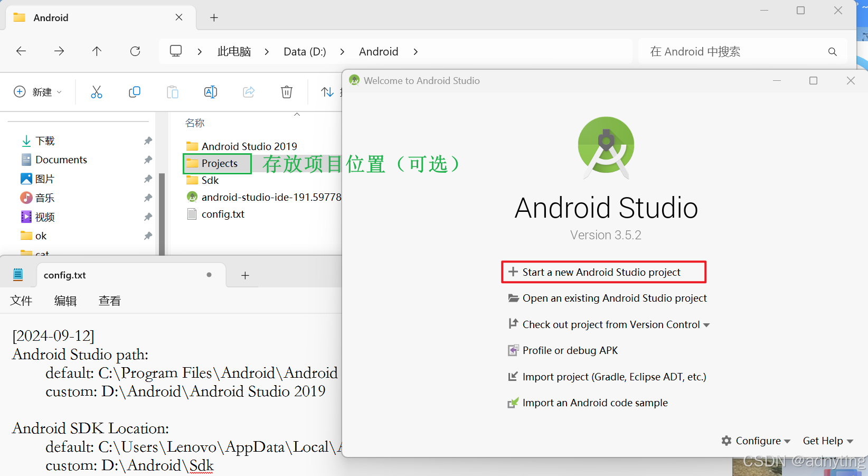Check out project from Version Control
Viewport: 868px width, 476px height.
(609, 324)
